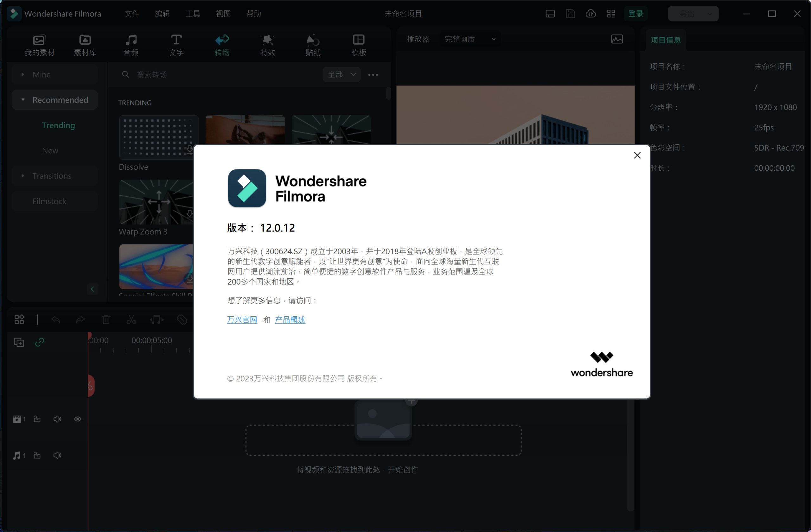Open the 全部 filter dropdown
This screenshot has height=532, width=811.
tap(342, 74)
